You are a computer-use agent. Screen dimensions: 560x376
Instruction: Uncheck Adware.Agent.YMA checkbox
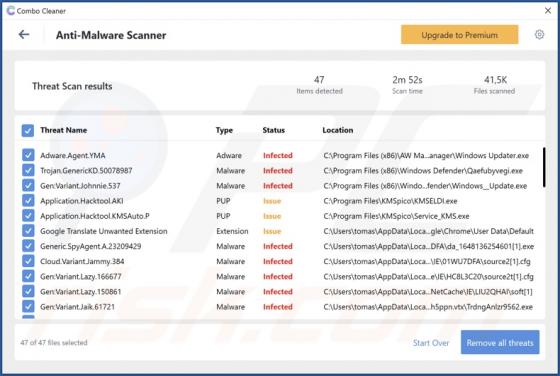pos(28,155)
